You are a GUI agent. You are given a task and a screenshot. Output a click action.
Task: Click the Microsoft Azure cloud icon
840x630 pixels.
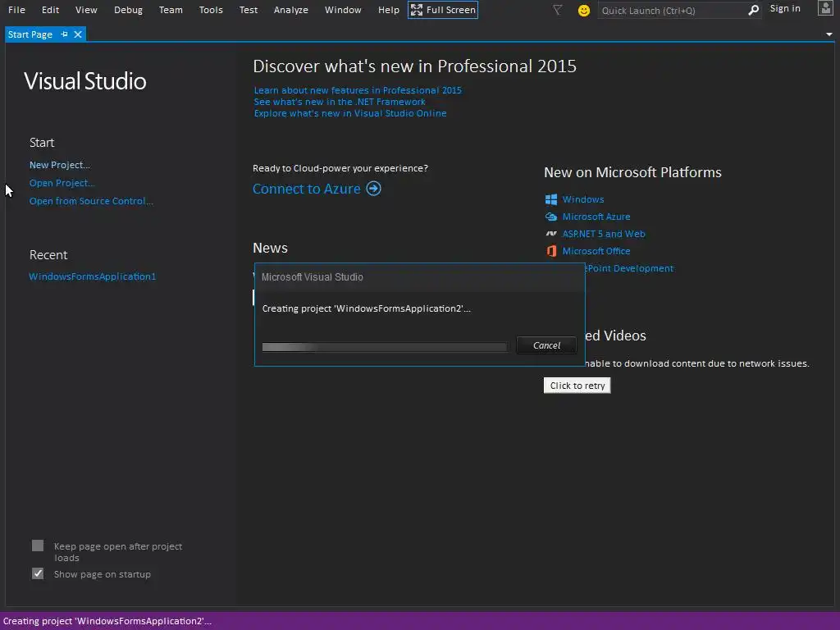coord(551,217)
